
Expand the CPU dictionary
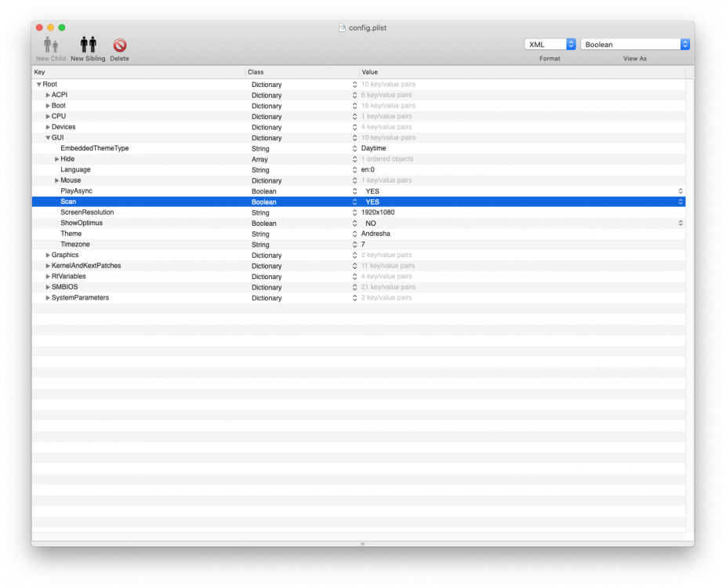[48, 116]
